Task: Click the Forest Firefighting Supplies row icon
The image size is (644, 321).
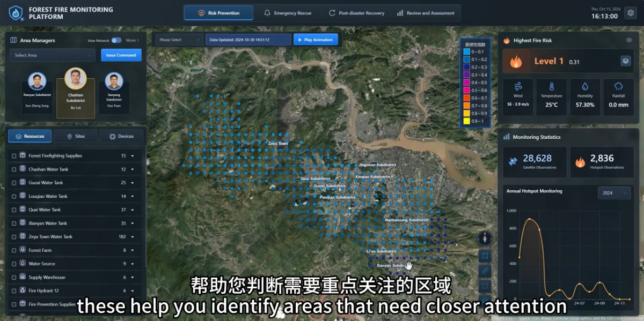Action: point(23,155)
